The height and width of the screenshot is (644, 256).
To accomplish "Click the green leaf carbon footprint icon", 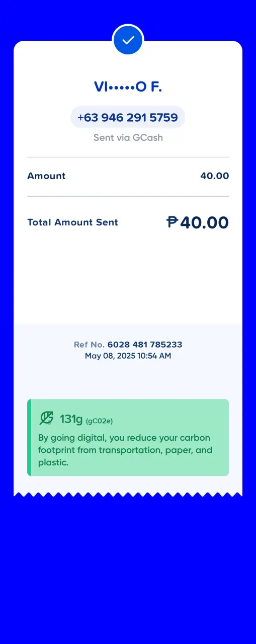I will point(46,418).
